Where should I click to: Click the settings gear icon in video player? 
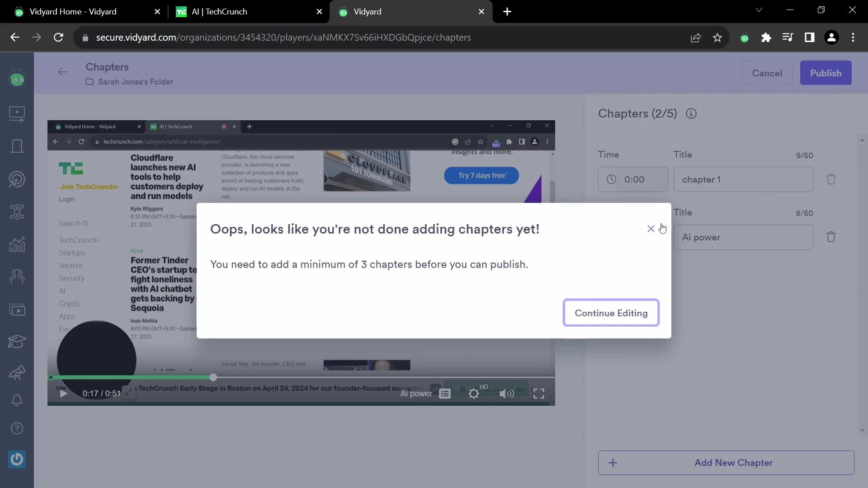474,394
